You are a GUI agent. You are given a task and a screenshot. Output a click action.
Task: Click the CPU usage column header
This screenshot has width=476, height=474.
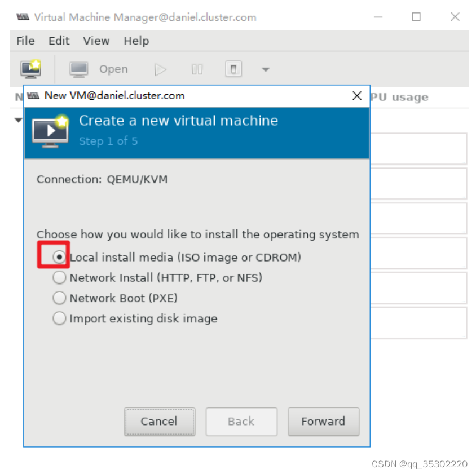[399, 97]
